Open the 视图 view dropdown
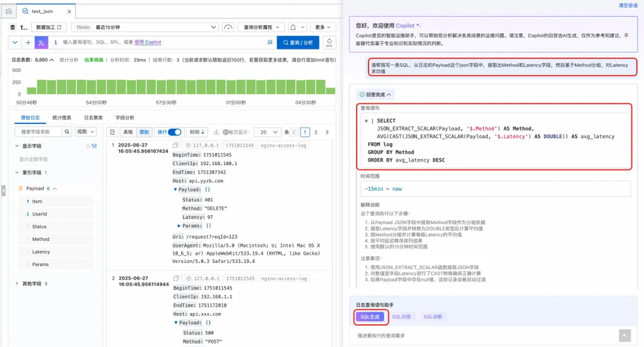The height and width of the screenshot is (347, 644). pyautogui.click(x=85, y=132)
